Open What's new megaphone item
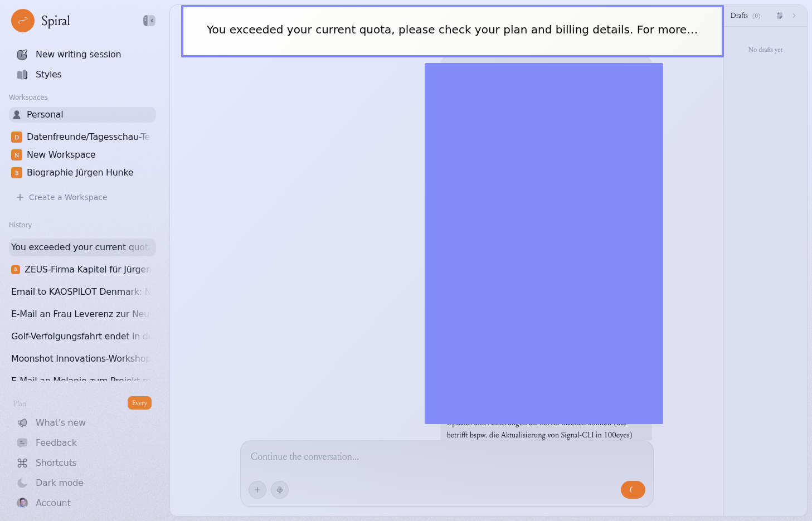This screenshot has height=521, width=812. [x=60, y=423]
